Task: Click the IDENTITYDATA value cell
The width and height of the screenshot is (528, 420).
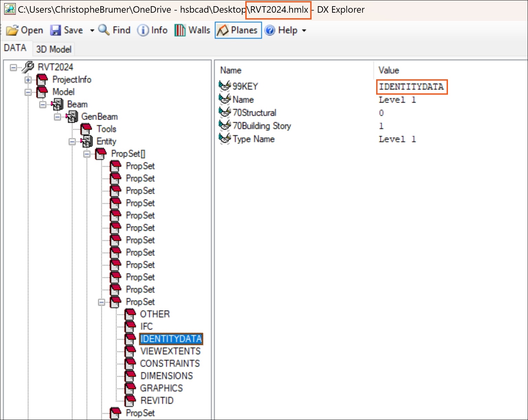Action: click(x=412, y=87)
